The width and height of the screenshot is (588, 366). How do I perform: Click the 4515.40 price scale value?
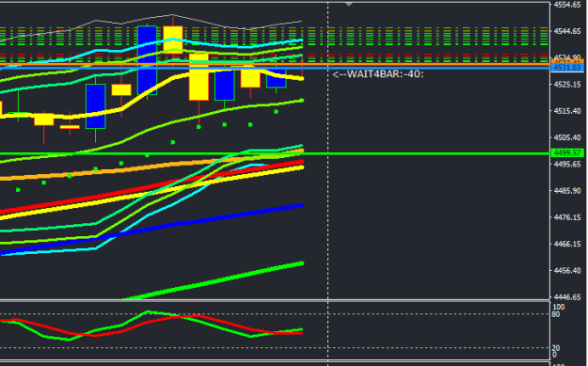[567, 111]
